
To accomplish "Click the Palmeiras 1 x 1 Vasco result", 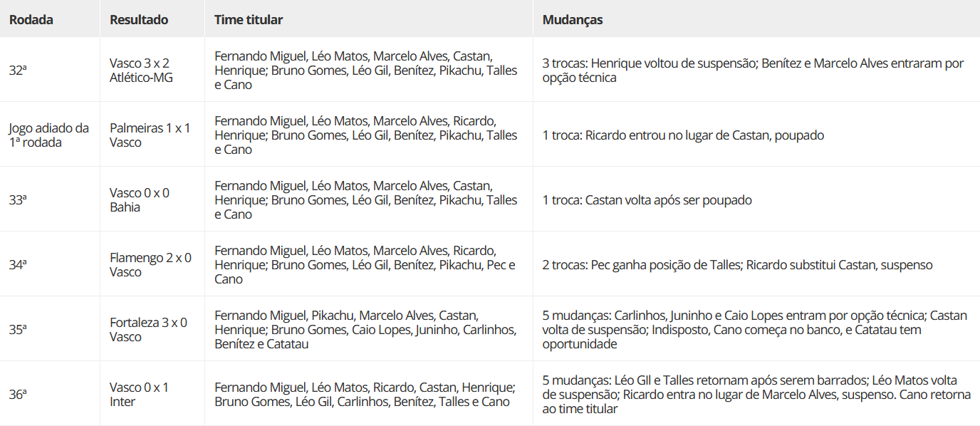I will coord(150,135).
